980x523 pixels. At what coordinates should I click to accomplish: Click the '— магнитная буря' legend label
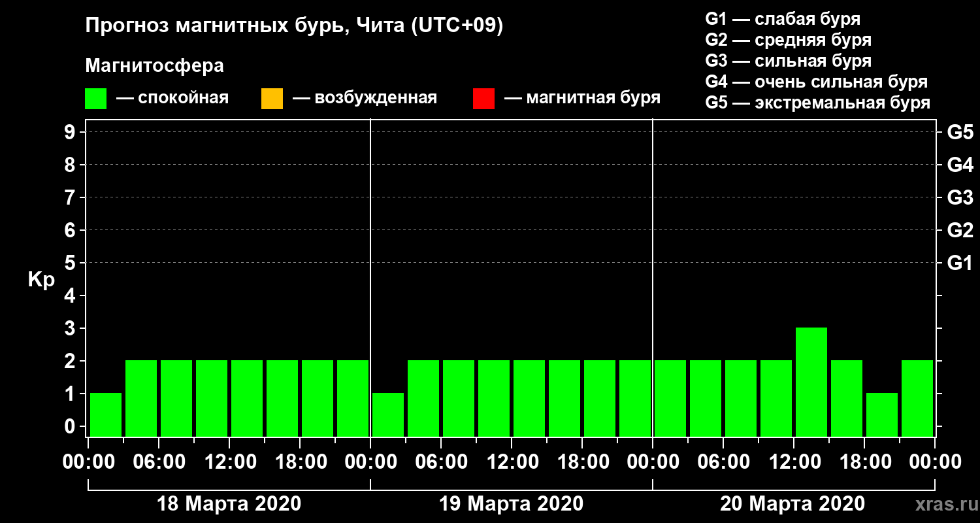tap(582, 98)
